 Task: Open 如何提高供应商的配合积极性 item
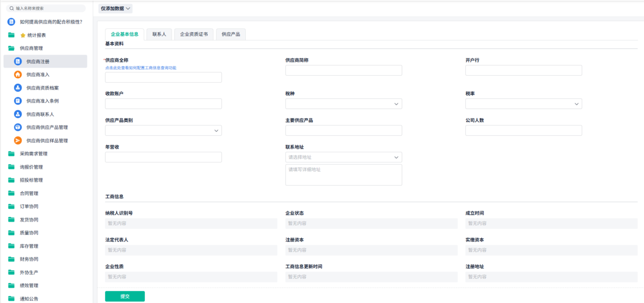coord(51,22)
